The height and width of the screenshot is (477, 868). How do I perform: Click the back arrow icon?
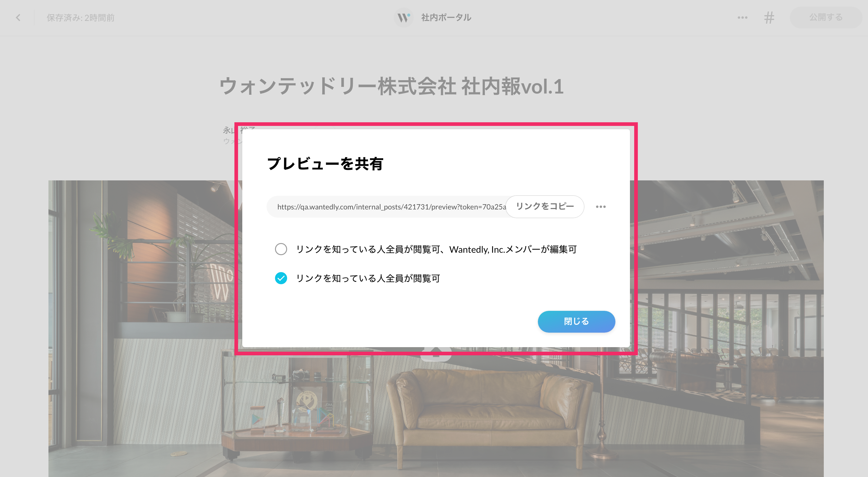pos(18,18)
